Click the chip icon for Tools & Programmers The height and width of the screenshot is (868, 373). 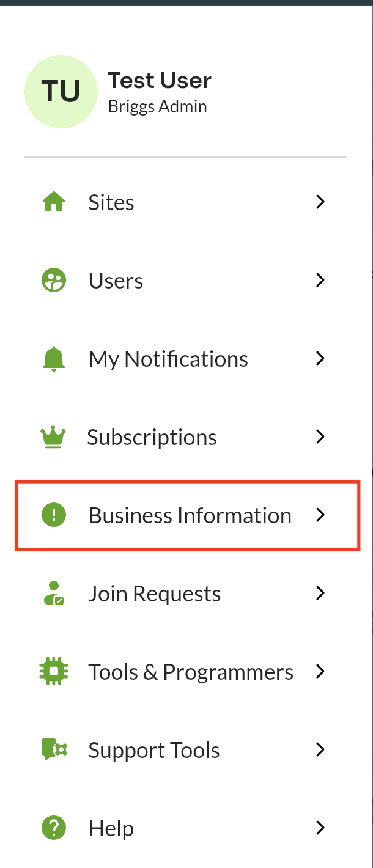tap(54, 671)
